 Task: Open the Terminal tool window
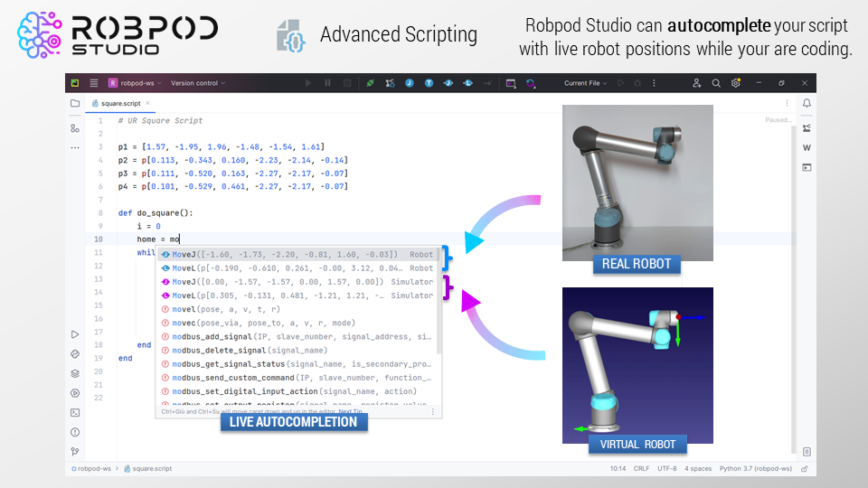click(x=75, y=413)
